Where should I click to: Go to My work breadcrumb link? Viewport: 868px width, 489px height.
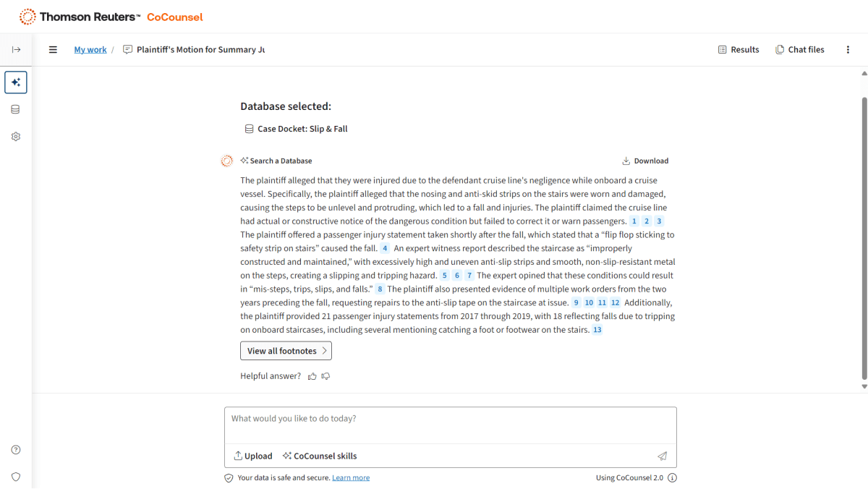90,50
